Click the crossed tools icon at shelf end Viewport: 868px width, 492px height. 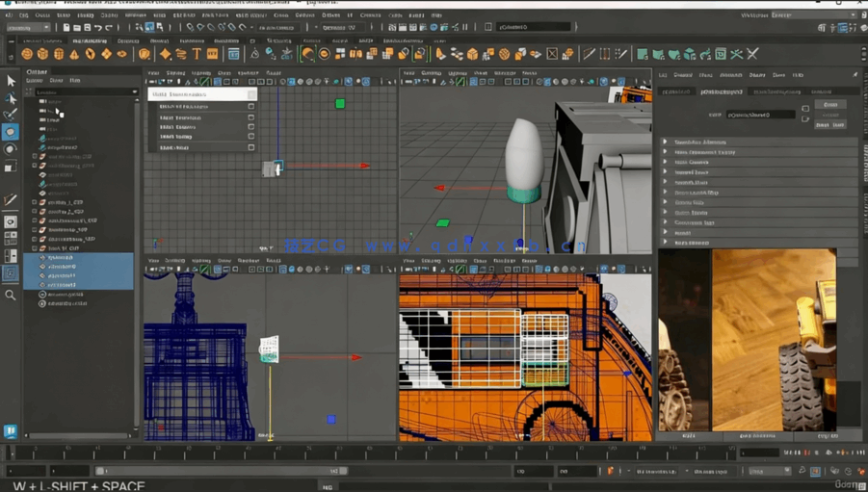click(752, 55)
